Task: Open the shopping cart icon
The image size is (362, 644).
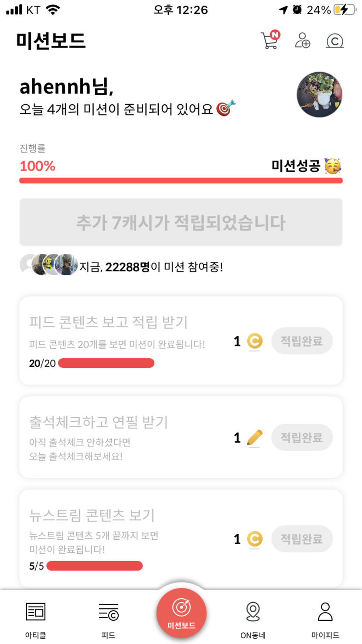Action: point(270,41)
